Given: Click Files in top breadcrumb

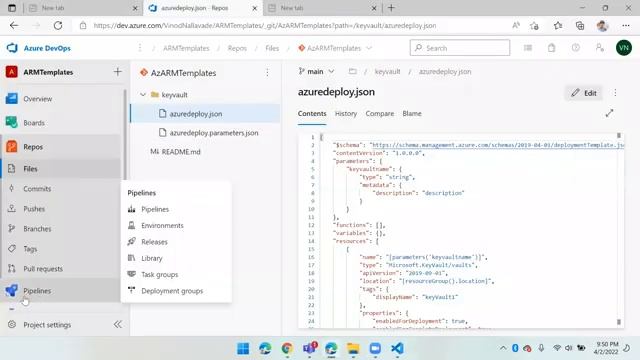Looking at the screenshot, I should [272, 48].
